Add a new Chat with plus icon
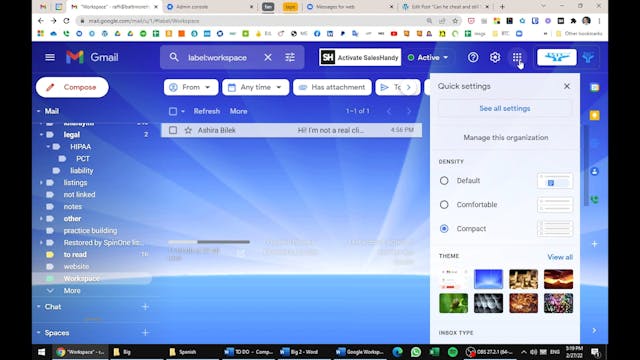The height and width of the screenshot is (360, 640). pyautogui.click(x=145, y=307)
